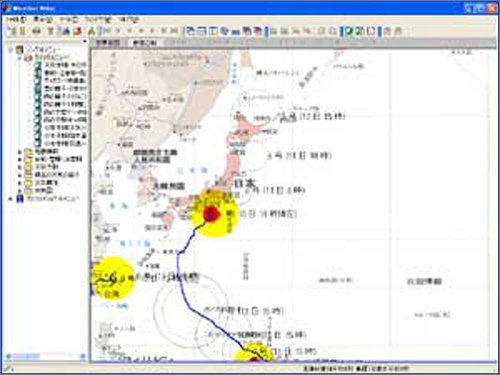Select the blue icon on bottom tree node
The width and height of the screenshot is (500, 375).
click(x=20, y=199)
